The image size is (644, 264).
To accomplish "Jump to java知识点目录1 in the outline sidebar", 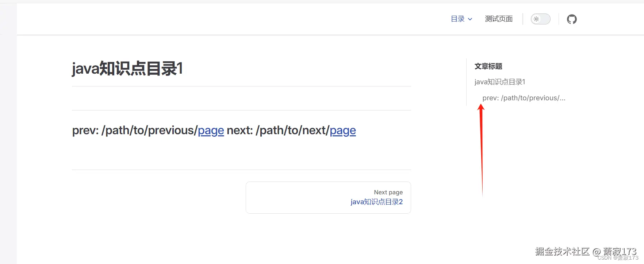I will tap(500, 82).
